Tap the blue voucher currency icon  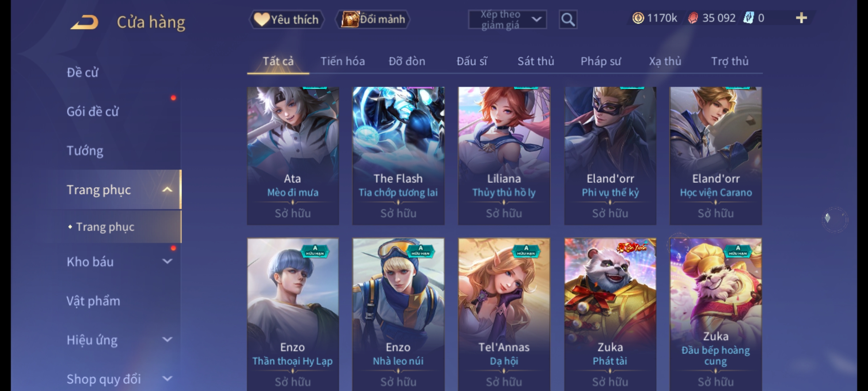click(748, 18)
